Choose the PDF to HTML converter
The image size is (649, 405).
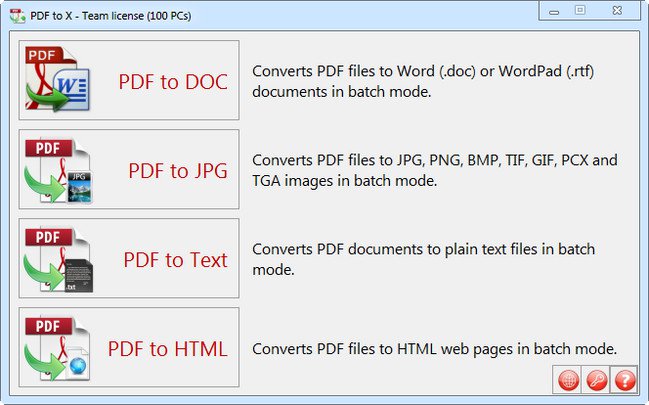coord(129,347)
